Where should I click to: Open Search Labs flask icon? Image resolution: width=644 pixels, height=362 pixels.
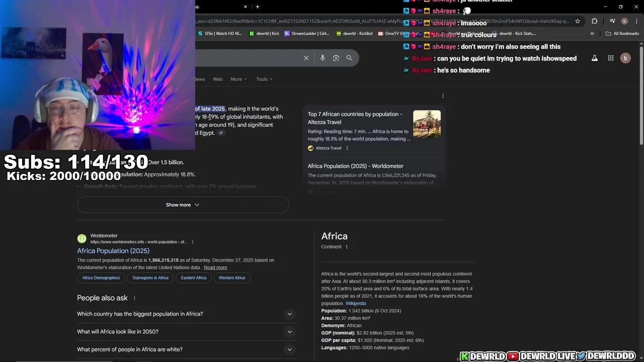pyautogui.click(x=595, y=58)
